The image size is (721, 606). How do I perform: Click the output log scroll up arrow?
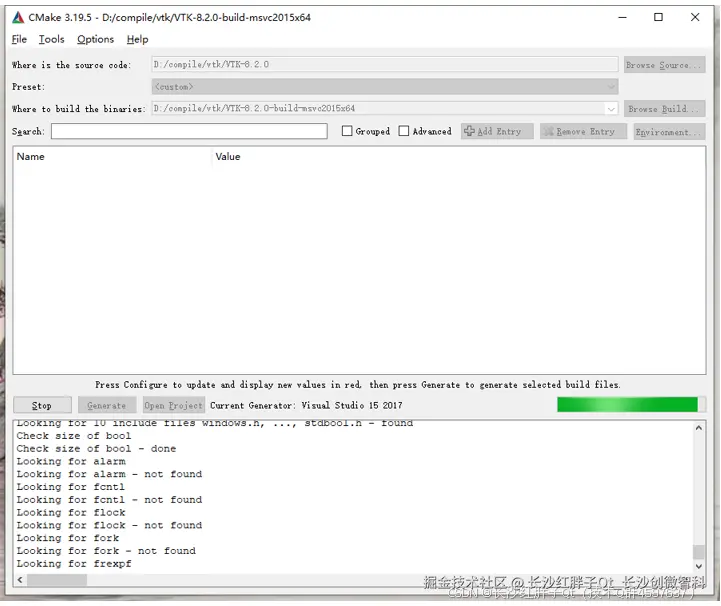pyautogui.click(x=698, y=428)
